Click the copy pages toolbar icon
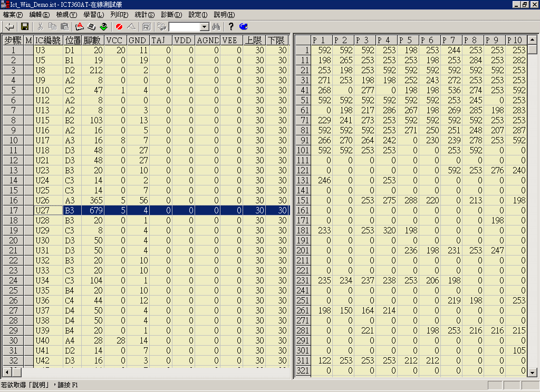The width and height of the screenshot is (540, 392). point(52,26)
